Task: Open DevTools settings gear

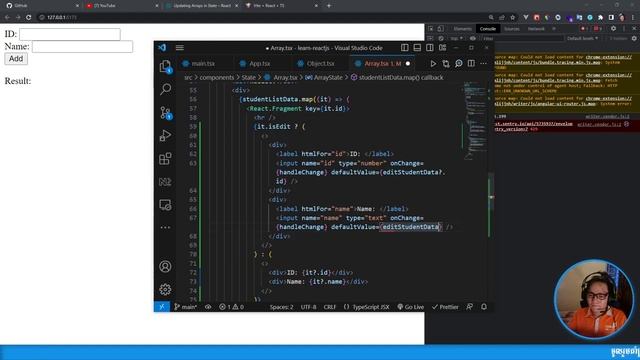Action: pos(613,29)
